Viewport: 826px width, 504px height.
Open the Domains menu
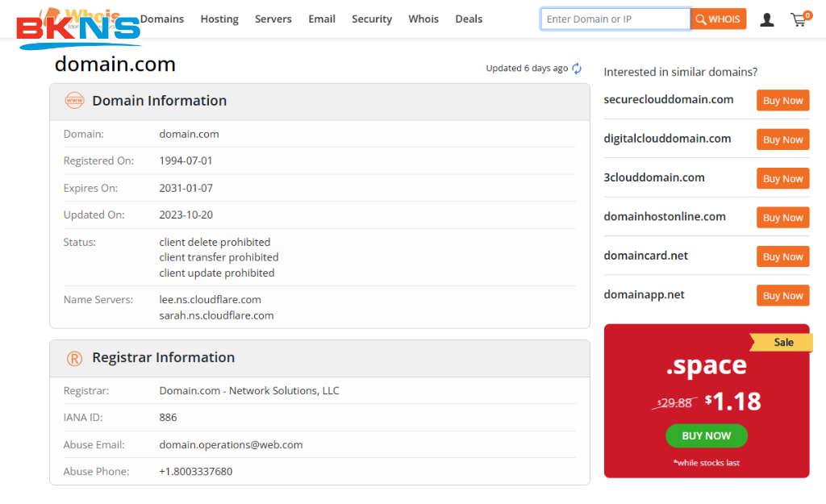[162, 19]
